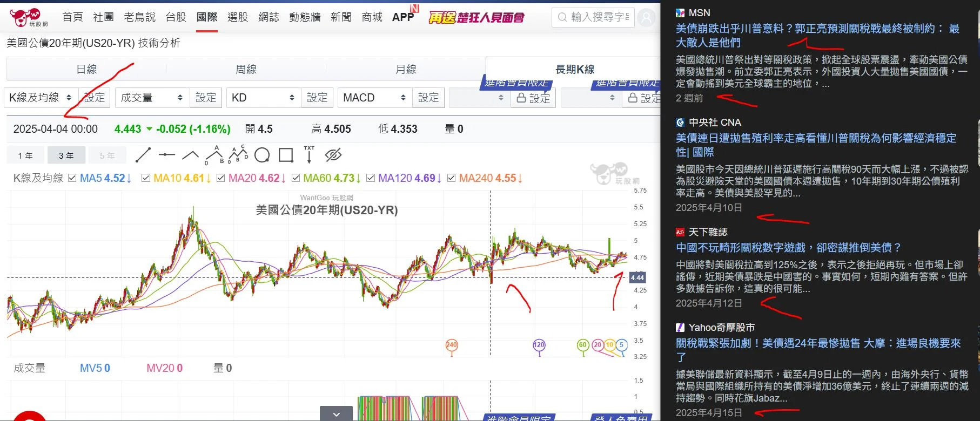Click 設定 next to KD
Screen dimensions: 980x421
[317, 98]
